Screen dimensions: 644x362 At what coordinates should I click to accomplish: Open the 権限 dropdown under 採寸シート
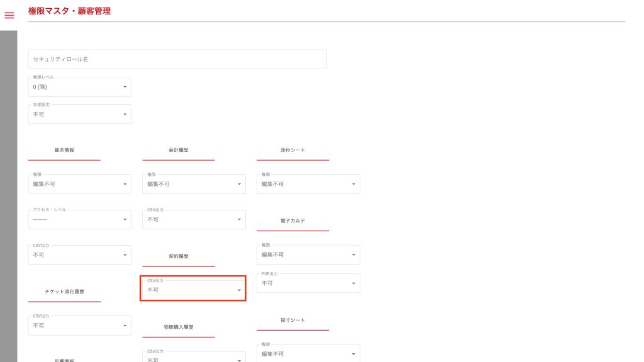(308, 354)
